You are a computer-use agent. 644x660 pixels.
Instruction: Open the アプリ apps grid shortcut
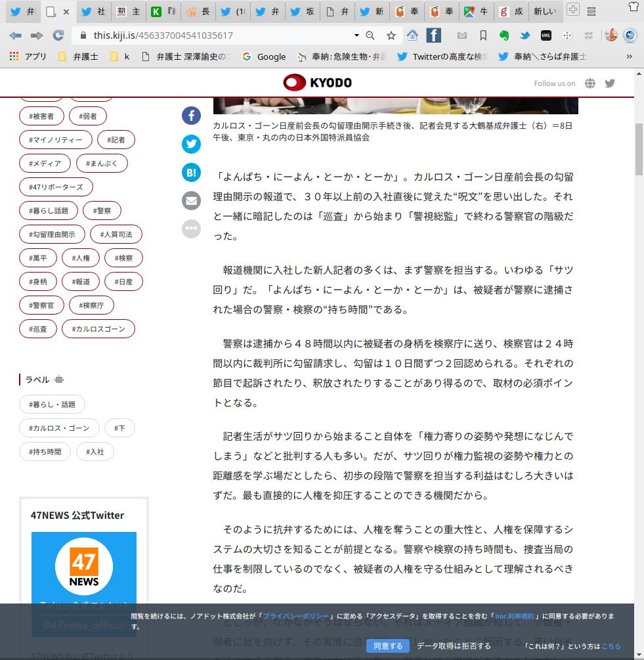click(28, 56)
